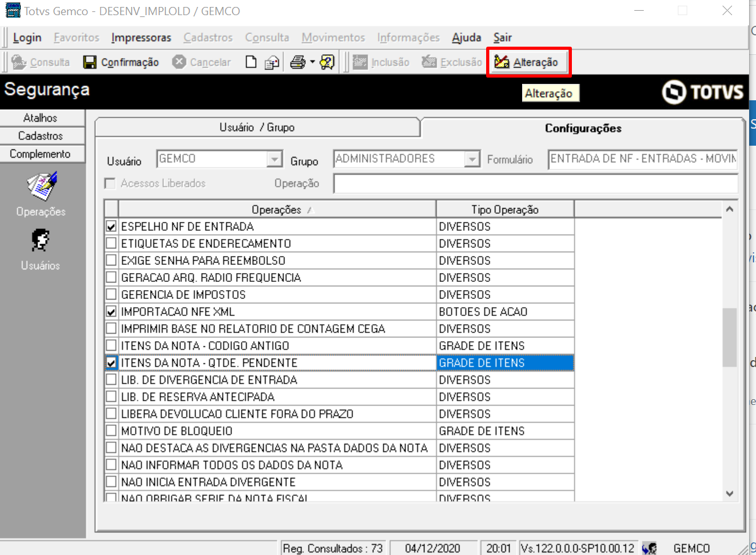Image resolution: width=756 pixels, height=555 pixels.
Task: Click Reg. Consultados : 73 in status bar
Action: 333,548
